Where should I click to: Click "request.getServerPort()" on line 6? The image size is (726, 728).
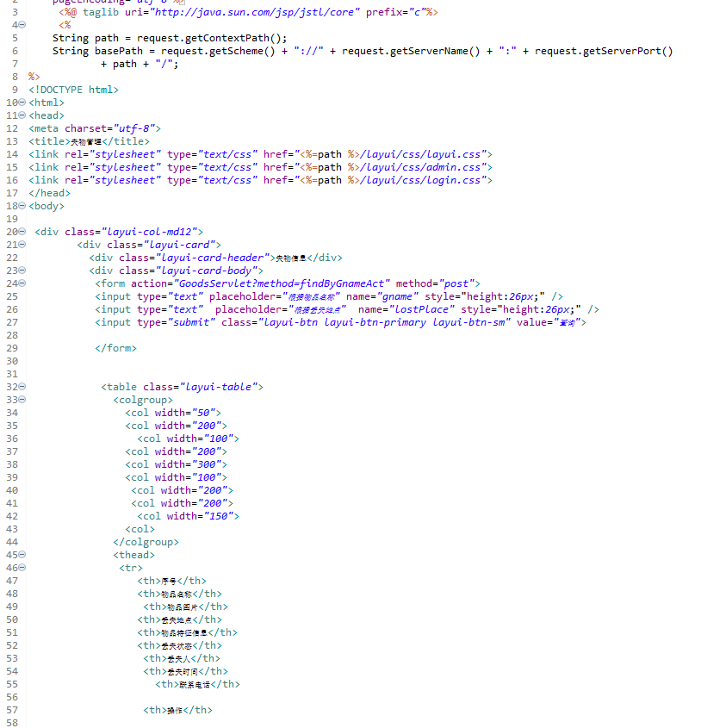(604, 51)
